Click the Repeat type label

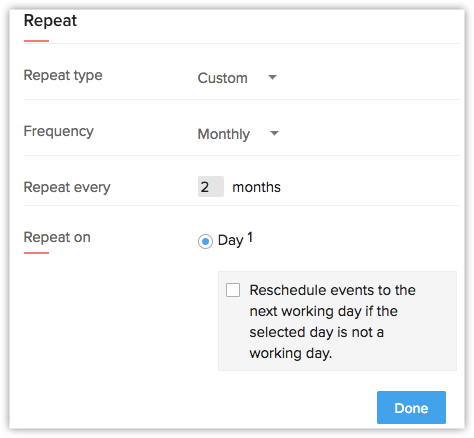click(x=63, y=75)
